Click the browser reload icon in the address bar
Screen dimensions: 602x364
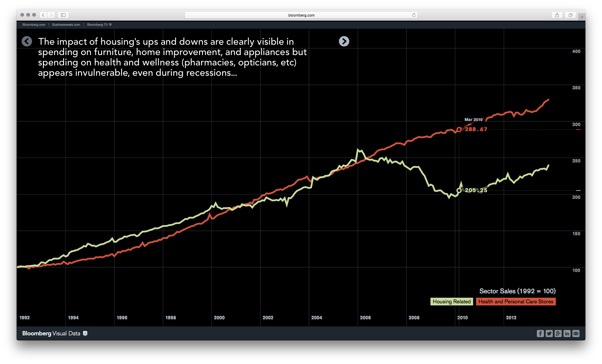(x=414, y=15)
